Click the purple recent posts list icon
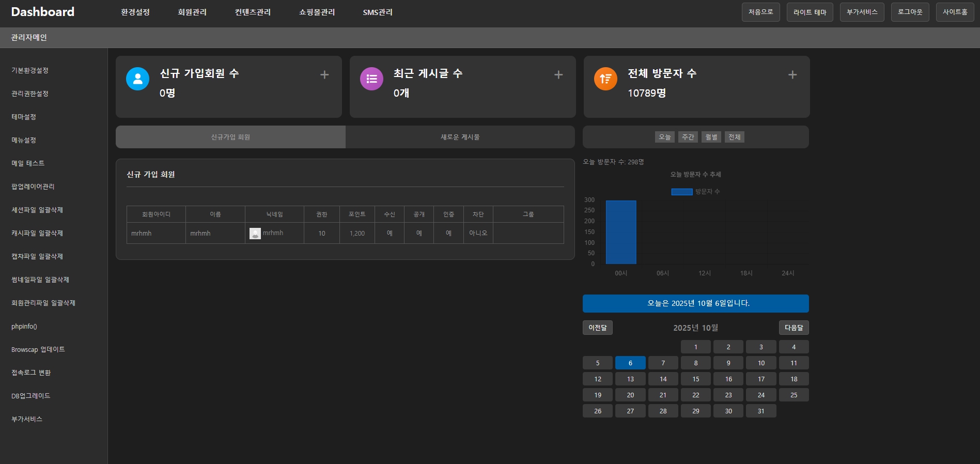 point(371,79)
